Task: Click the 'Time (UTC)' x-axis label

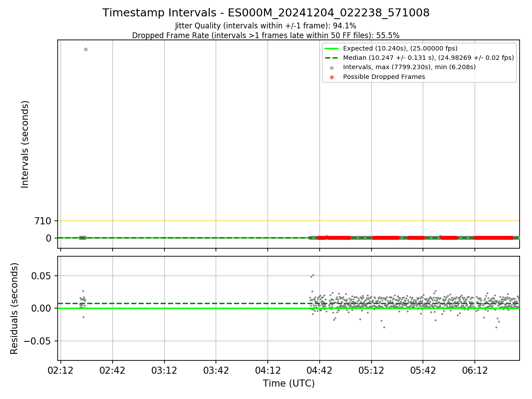Action: tap(289, 383)
